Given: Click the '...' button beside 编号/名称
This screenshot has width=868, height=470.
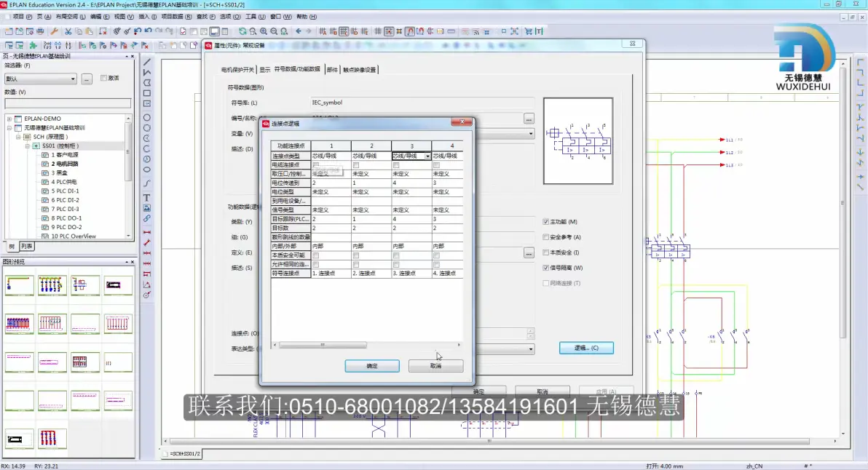Looking at the screenshot, I should pos(529,119).
